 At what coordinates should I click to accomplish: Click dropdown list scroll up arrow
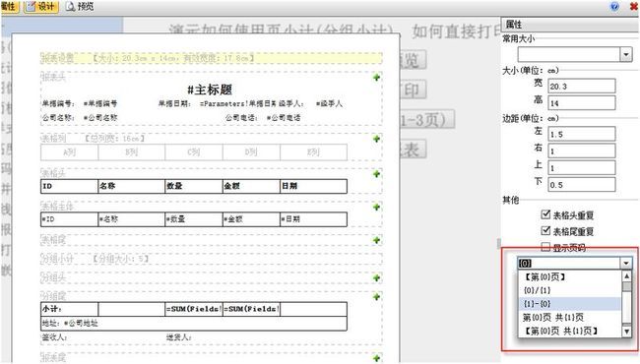click(x=626, y=276)
